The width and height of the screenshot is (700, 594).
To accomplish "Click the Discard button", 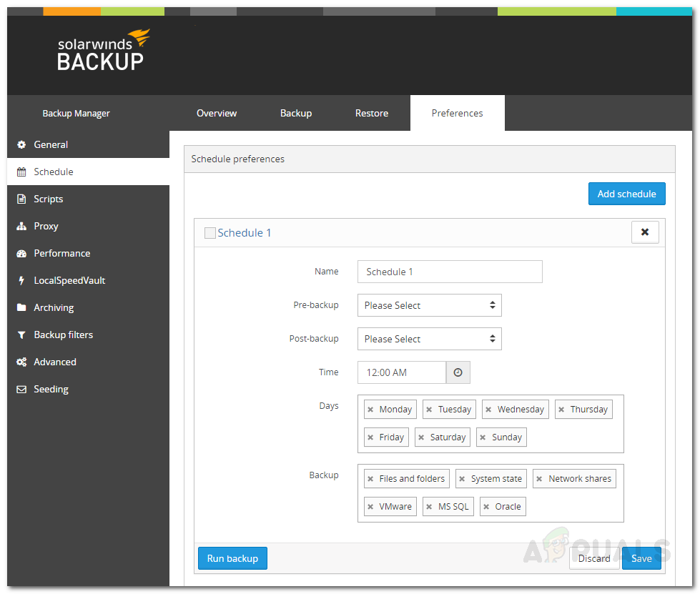I will (594, 558).
